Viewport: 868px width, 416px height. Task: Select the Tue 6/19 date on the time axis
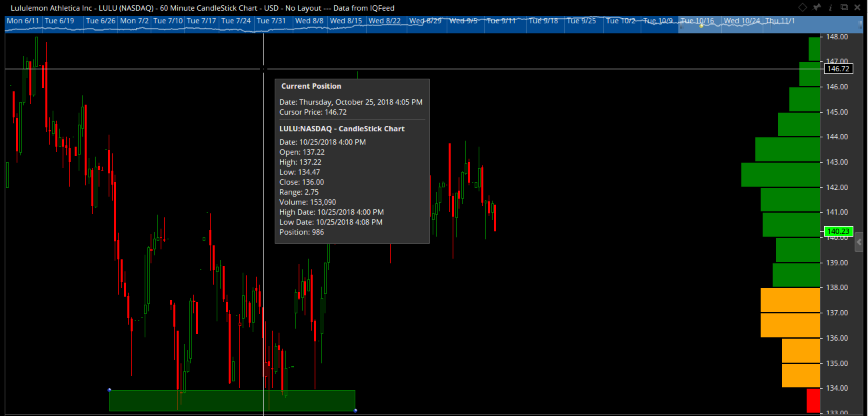(x=59, y=21)
